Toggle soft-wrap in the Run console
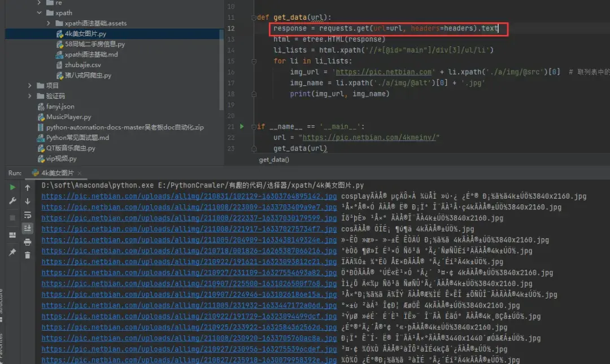Viewport: 610px width, 364px height. (28, 214)
